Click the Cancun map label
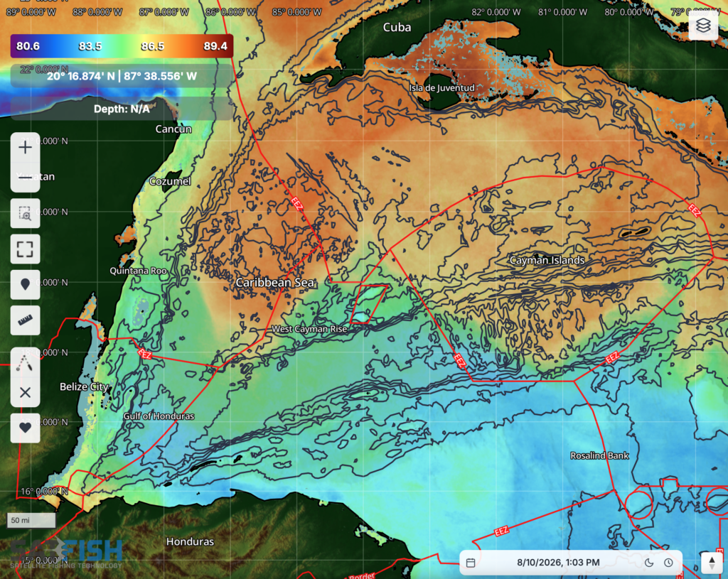This screenshot has height=579, width=728. pos(173,129)
